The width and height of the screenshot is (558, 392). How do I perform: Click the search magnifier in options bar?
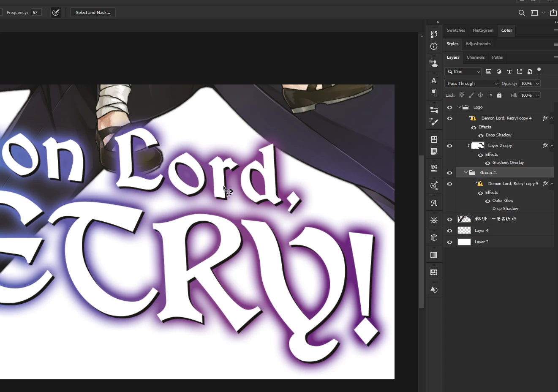coord(522,13)
